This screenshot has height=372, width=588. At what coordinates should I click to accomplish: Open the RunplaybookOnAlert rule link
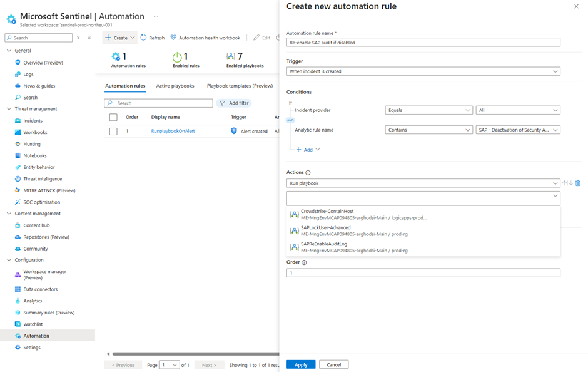(173, 131)
